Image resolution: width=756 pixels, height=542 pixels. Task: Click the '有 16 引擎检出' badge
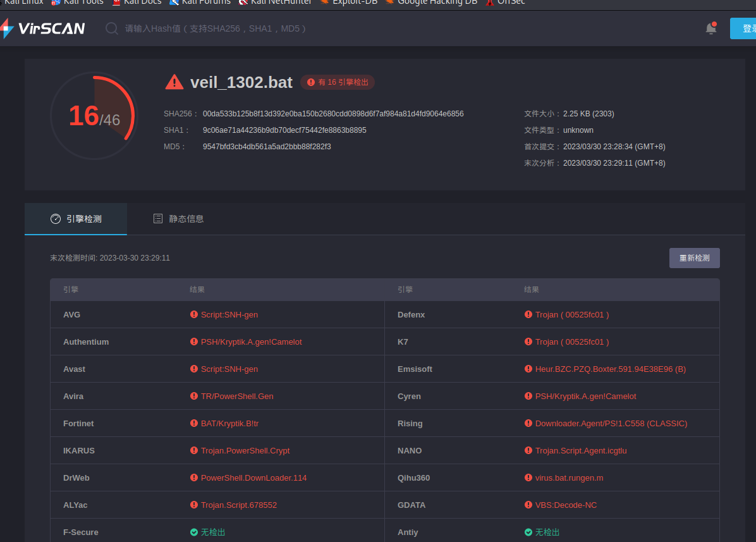click(338, 82)
